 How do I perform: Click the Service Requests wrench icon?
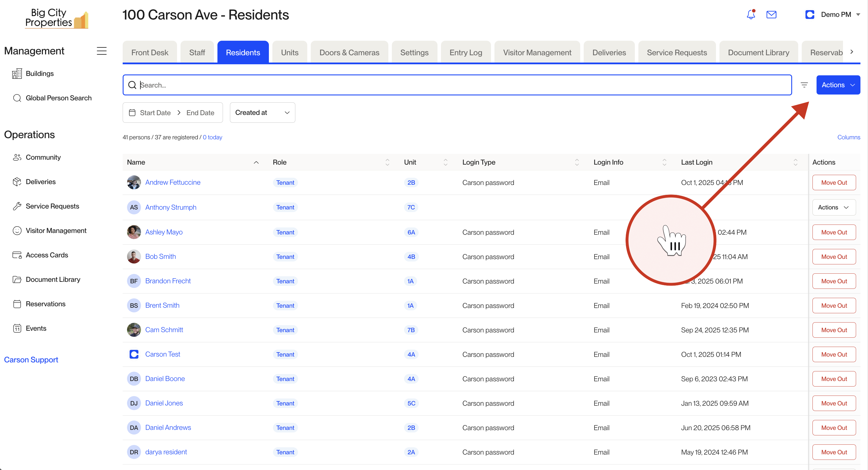[x=17, y=206]
